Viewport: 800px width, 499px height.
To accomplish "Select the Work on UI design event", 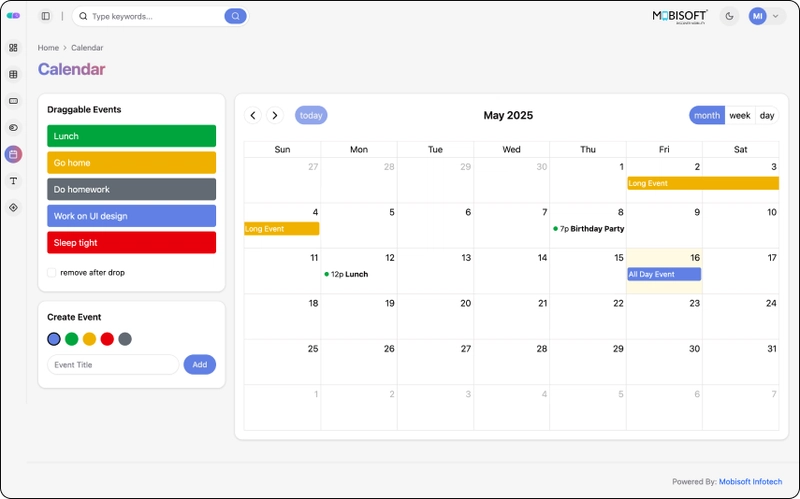I will 132,216.
